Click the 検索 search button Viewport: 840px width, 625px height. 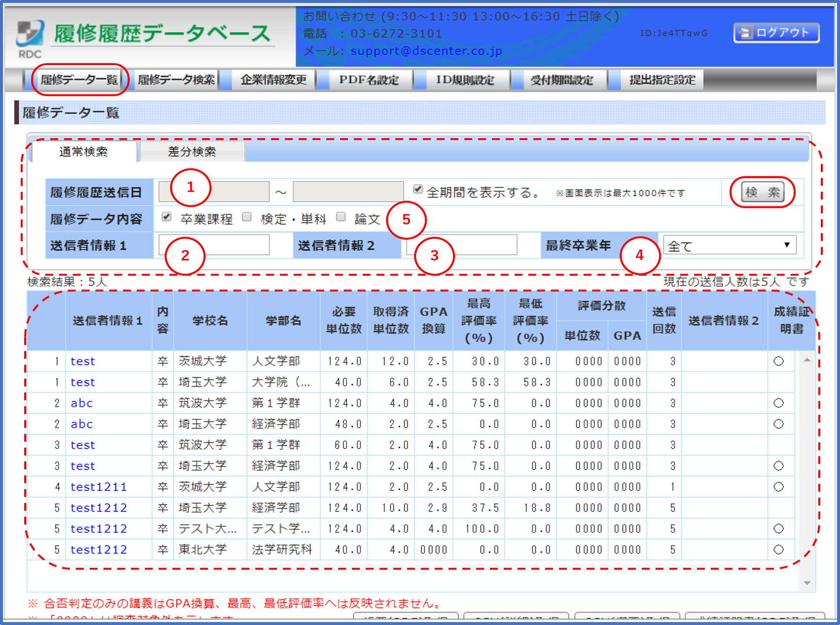[x=762, y=193]
